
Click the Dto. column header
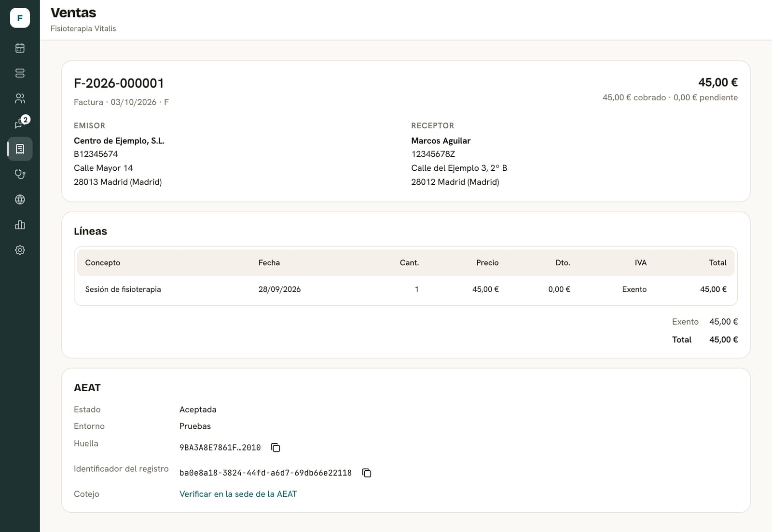563,263
